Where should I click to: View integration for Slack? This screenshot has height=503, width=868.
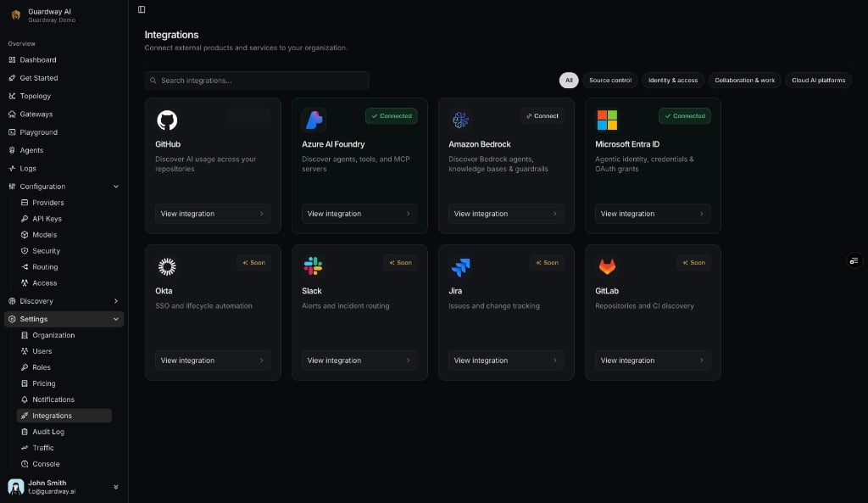[359, 360]
